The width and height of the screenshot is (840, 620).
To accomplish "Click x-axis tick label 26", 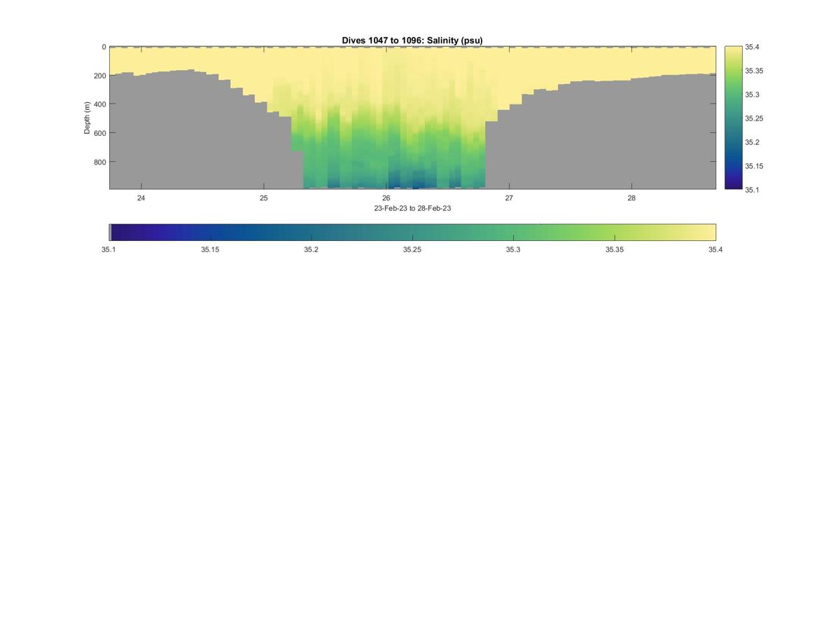I will click(x=386, y=198).
